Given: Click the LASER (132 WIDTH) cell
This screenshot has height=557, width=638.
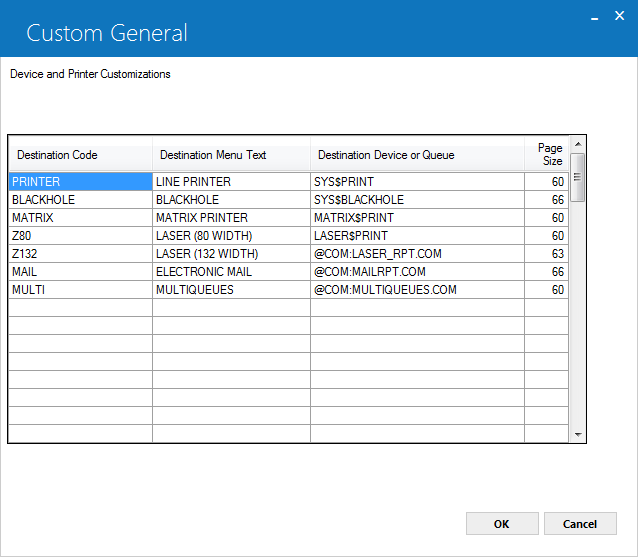Looking at the screenshot, I should point(232,253).
